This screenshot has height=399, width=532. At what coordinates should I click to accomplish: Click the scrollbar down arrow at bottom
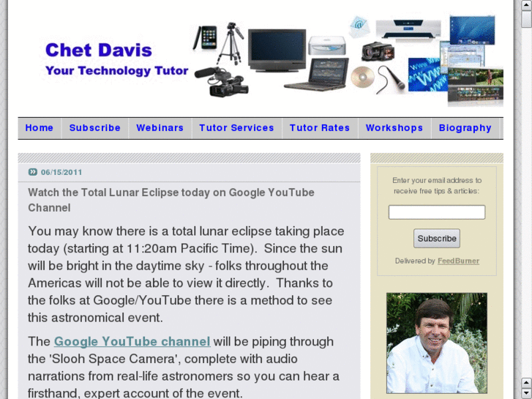526,393
